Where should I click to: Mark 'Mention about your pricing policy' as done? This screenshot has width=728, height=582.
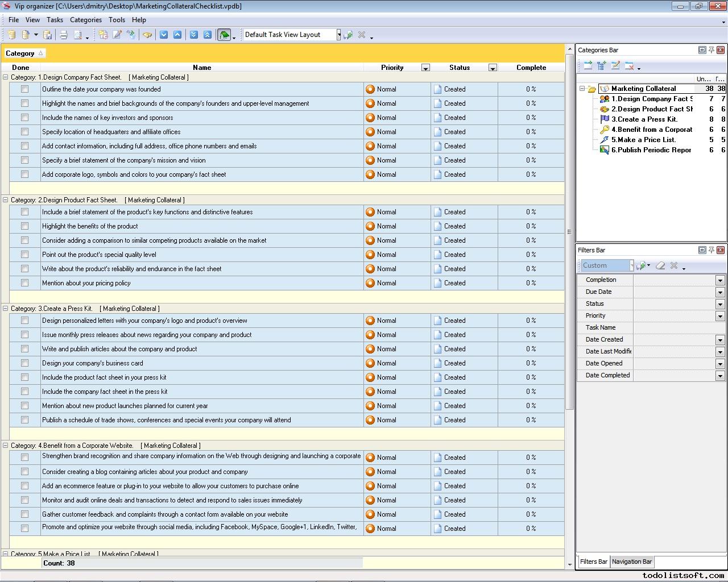[x=24, y=283]
